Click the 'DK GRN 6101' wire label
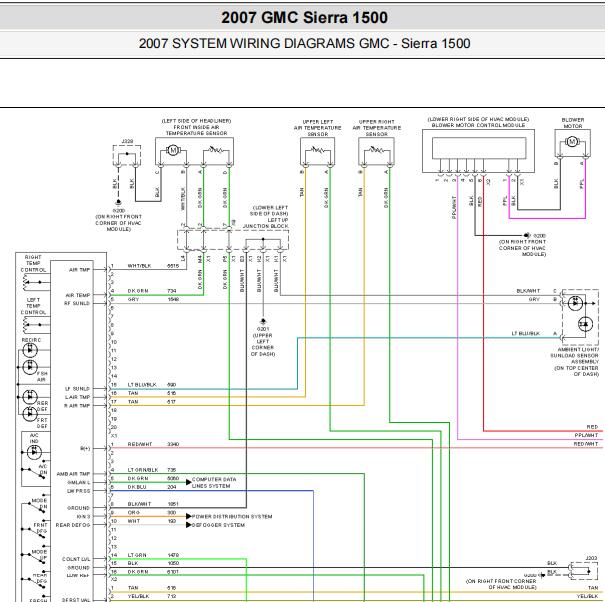The image size is (605, 602). click(x=153, y=572)
